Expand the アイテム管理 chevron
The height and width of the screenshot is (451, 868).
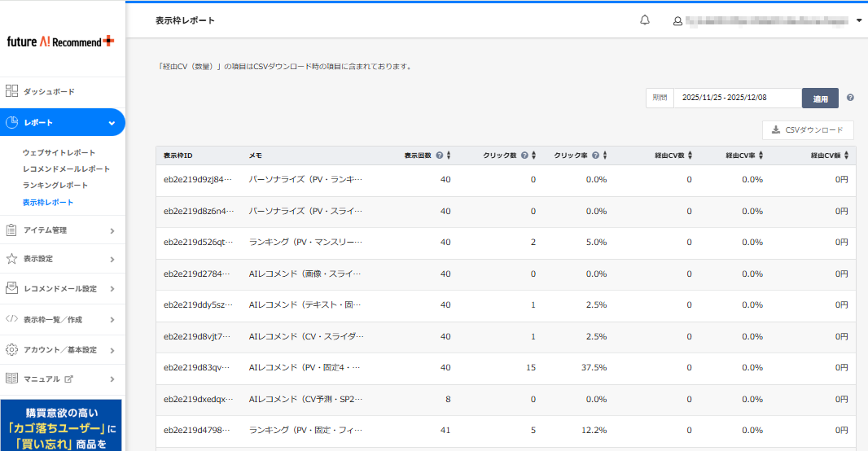coord(112,230)
